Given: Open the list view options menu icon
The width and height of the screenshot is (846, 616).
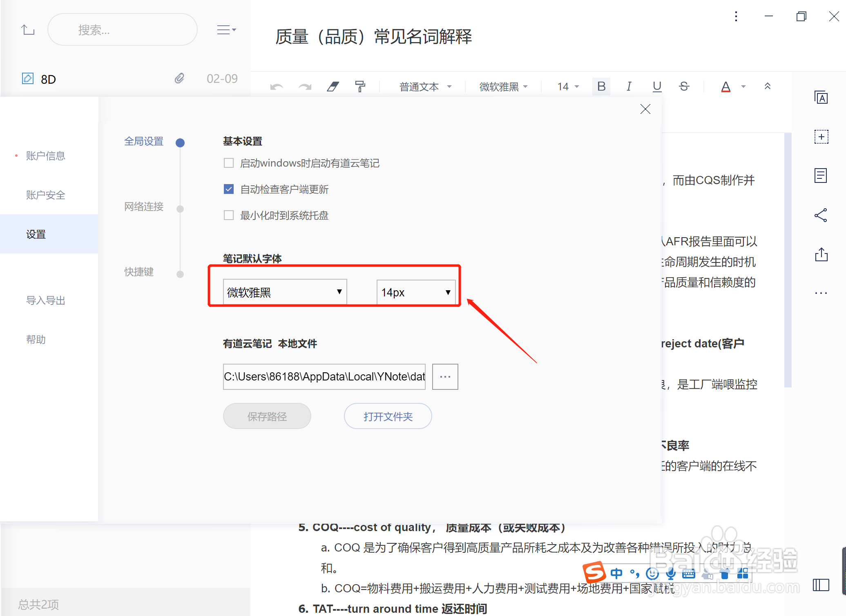Looking at the screenshot, I should tap(226, 30).
